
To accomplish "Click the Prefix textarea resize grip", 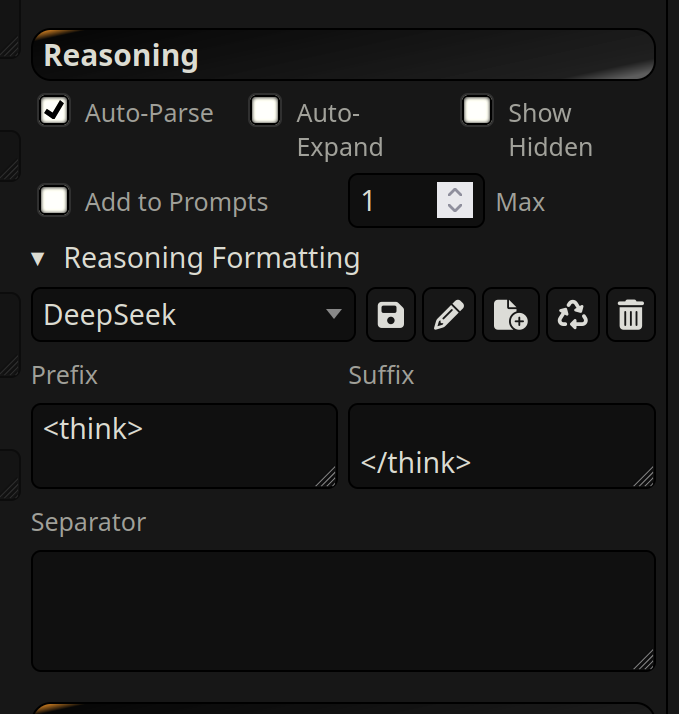I will point(327,478).
